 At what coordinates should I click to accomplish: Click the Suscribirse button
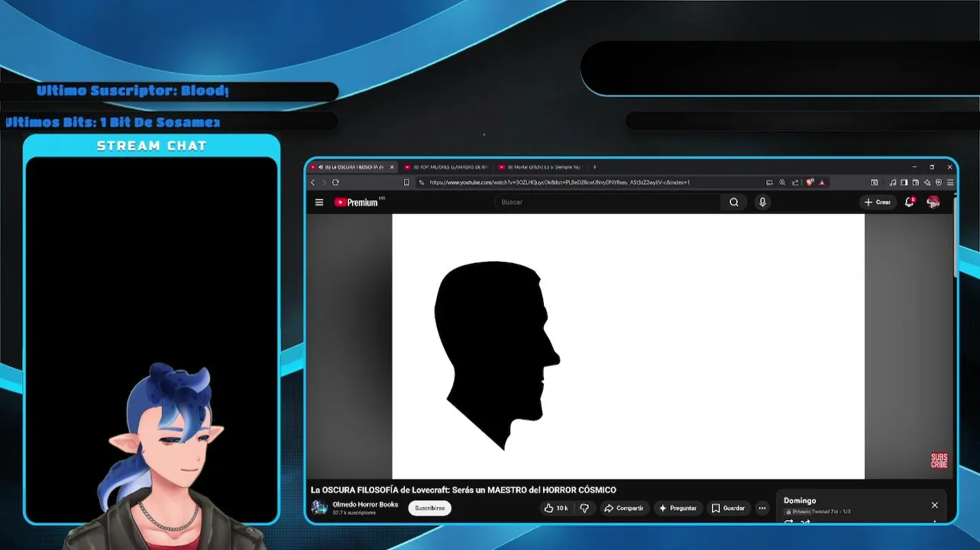tap(429, 508)
